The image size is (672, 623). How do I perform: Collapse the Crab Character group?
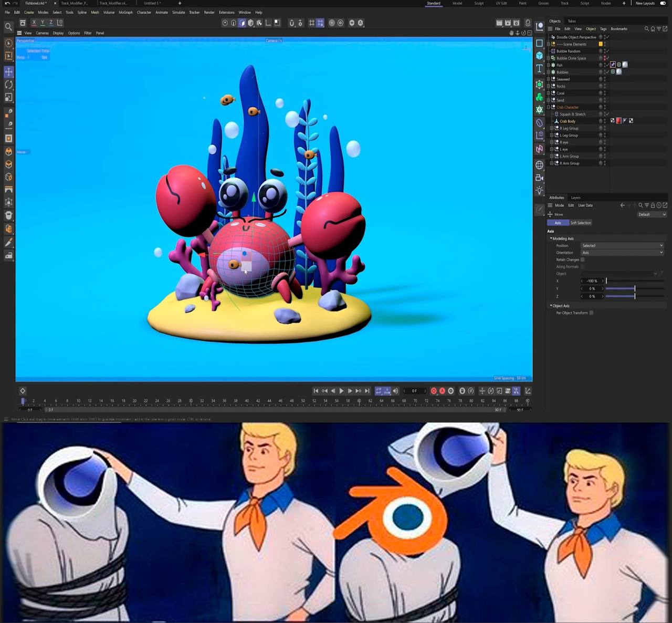(549, 107)
